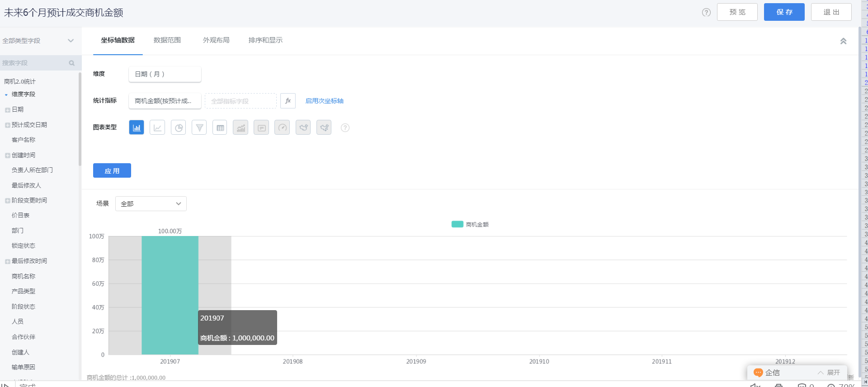Open the 日期(月) dimension selector
868x387 pixels.
point(165,74)
